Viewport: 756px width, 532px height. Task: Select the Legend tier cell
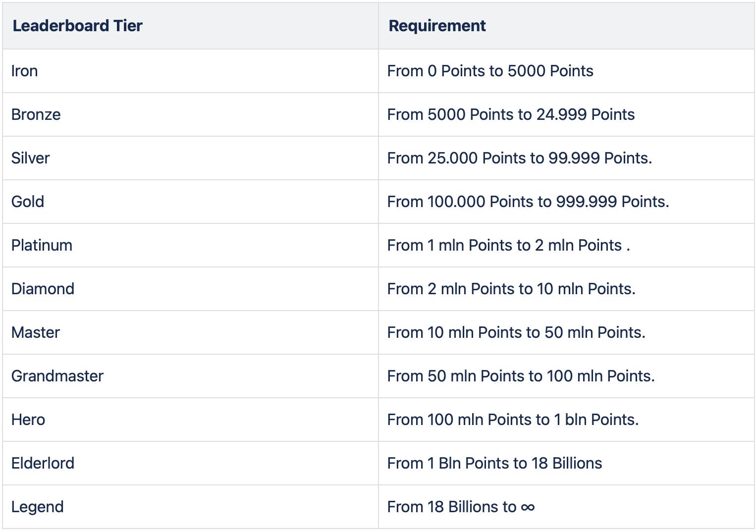point(190,507)
